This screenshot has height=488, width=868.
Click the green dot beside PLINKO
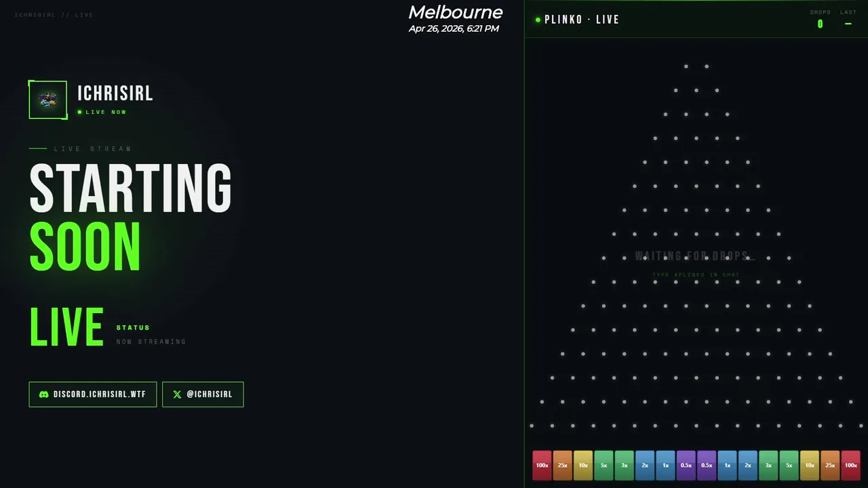[538, 20]
